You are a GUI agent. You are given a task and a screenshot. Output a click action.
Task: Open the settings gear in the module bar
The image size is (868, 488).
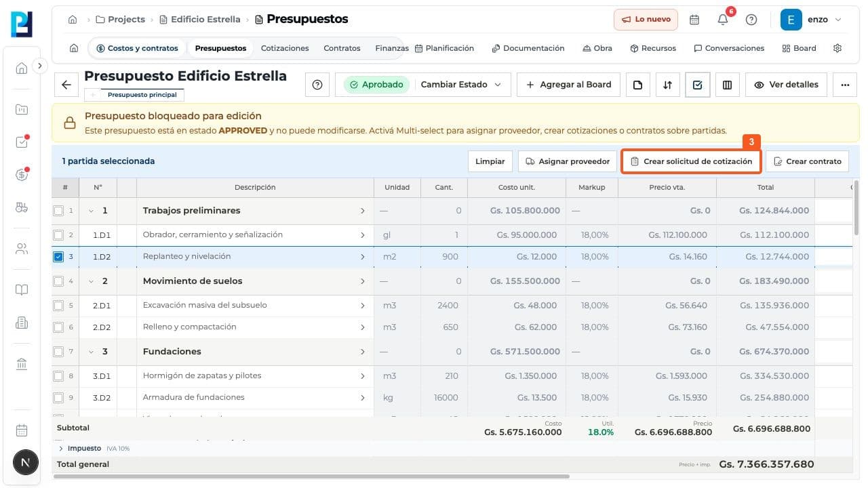(837, 48)
